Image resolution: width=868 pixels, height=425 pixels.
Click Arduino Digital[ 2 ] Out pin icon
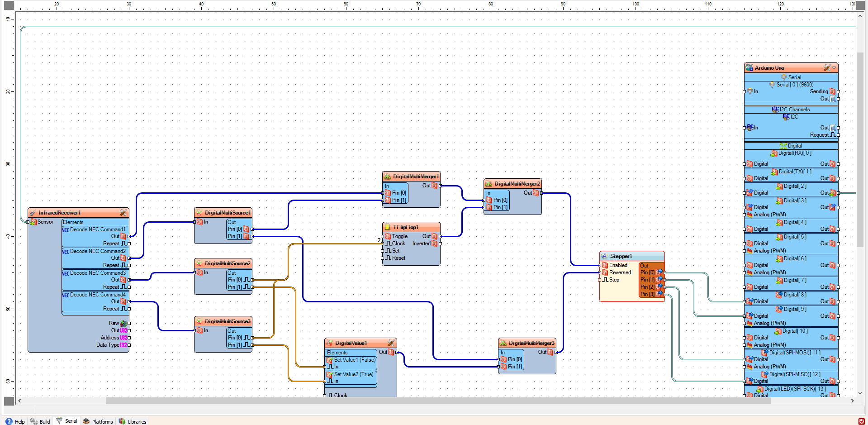tap(833, 193)
